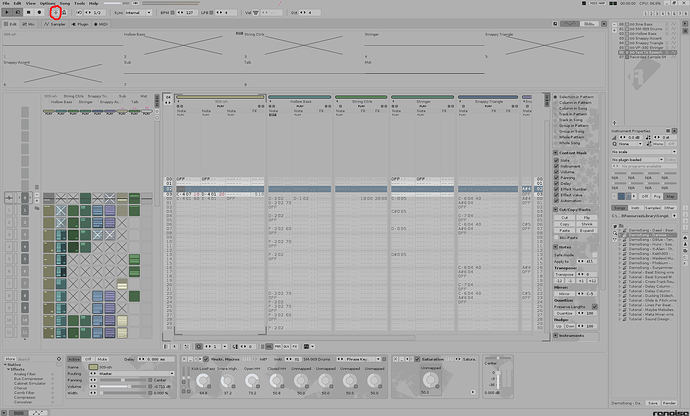Viewport: 690px width, 416px height.
Task: Toggle the Record edit mode button
Action: pyautogui.click(x=39, y=13)
